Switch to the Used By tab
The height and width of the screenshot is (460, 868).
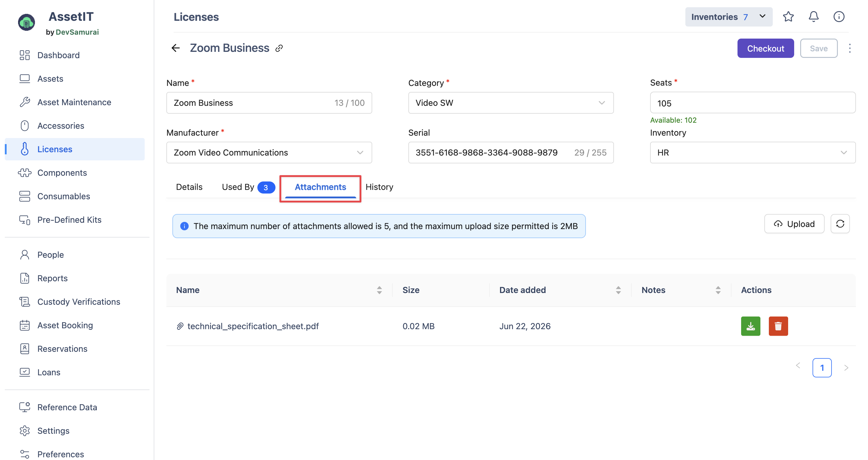248,187
